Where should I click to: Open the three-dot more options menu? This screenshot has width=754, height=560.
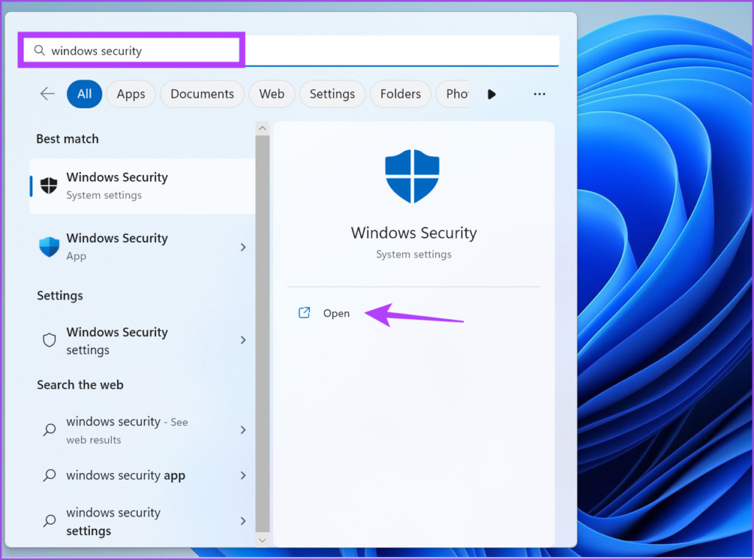click(x=540, y=94)
